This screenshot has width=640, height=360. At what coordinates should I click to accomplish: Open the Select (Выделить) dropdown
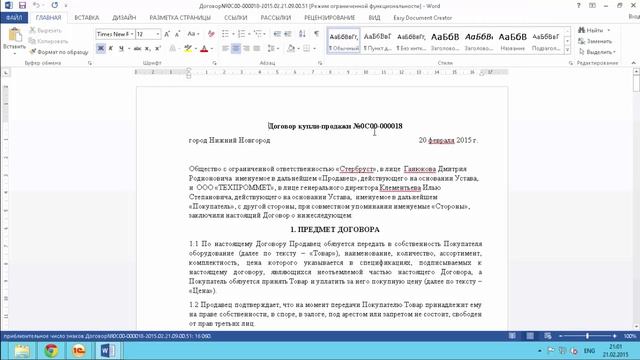[597, 52]
